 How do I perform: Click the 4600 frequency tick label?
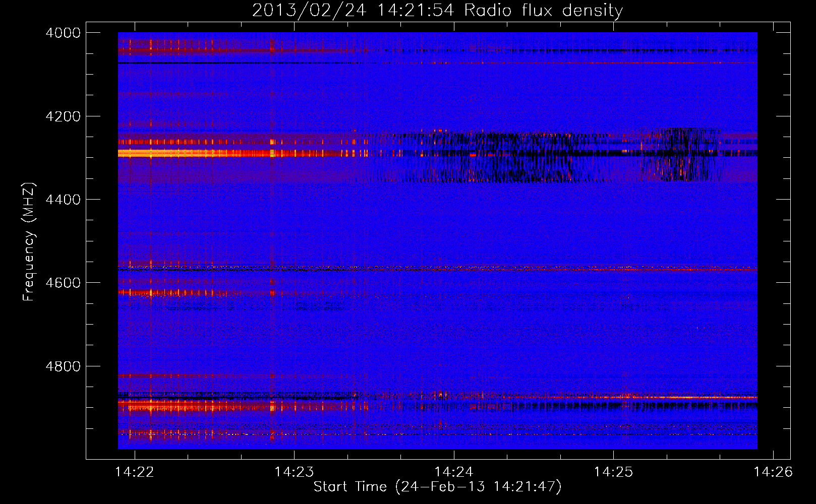63,283
